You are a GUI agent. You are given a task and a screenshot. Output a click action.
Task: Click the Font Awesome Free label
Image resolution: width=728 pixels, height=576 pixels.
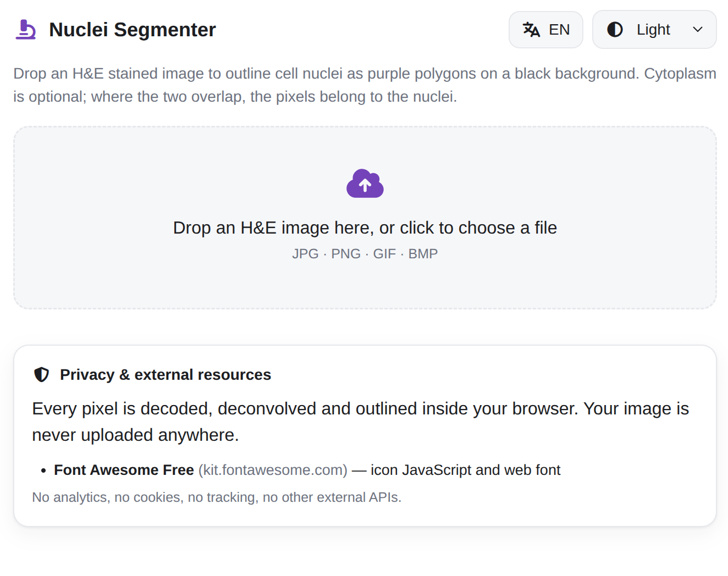point(124,470)
